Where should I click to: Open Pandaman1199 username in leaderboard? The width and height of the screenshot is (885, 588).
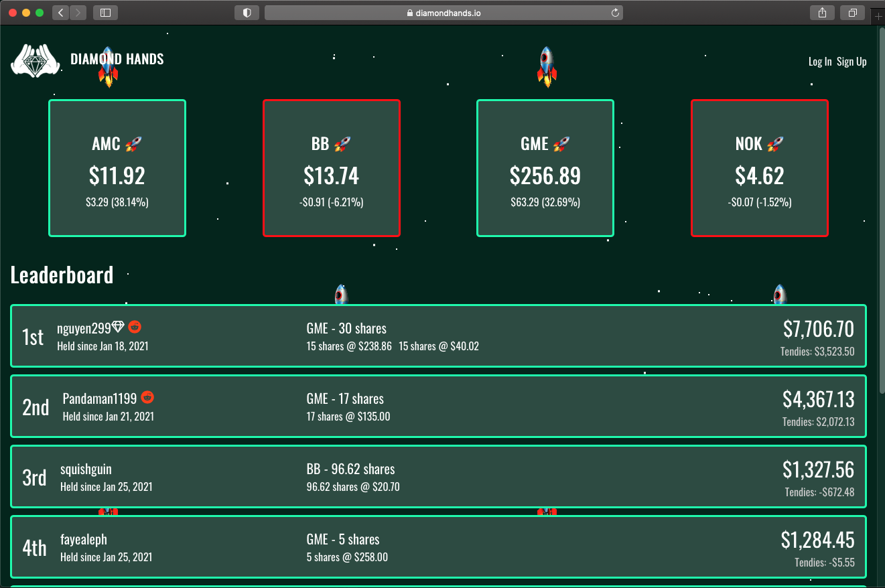[x=100, y=398]
